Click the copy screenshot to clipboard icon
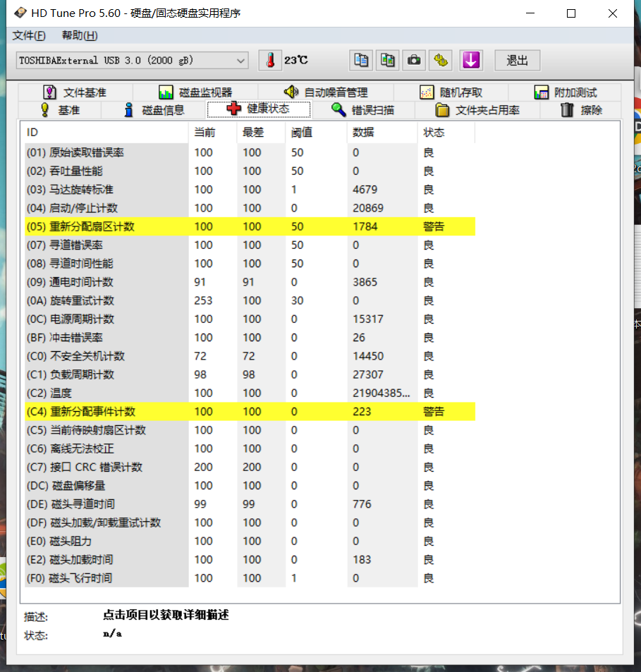The height and width of the screenshot is (672, 641). [x=388, y=61]
